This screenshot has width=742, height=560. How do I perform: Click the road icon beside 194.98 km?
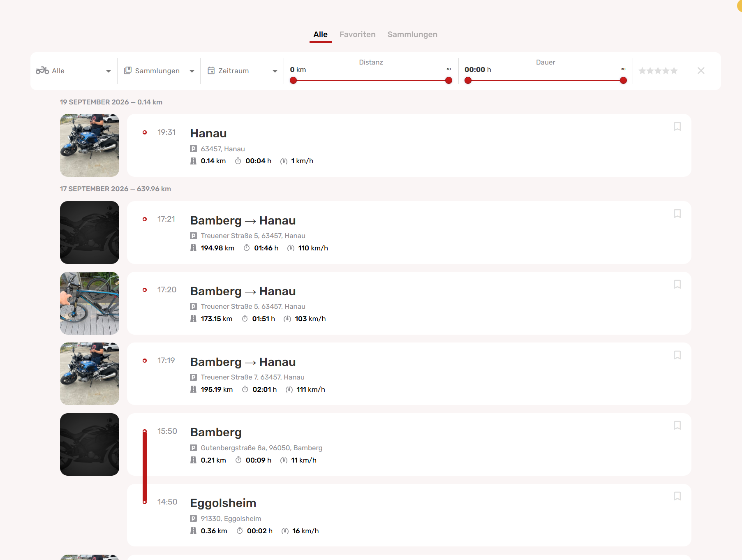(193, 248)
